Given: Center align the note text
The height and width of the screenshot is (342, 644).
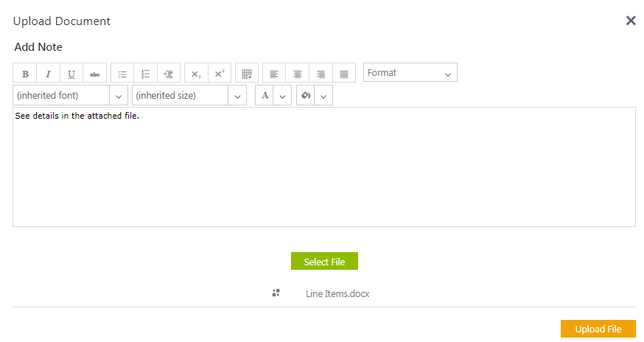Looking at the screenshot, I should pos(298,73).
